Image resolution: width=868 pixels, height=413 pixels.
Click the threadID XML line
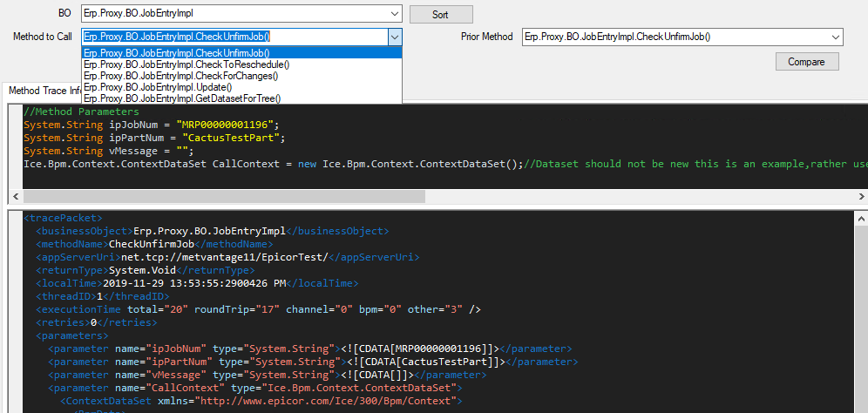point(103,297)
